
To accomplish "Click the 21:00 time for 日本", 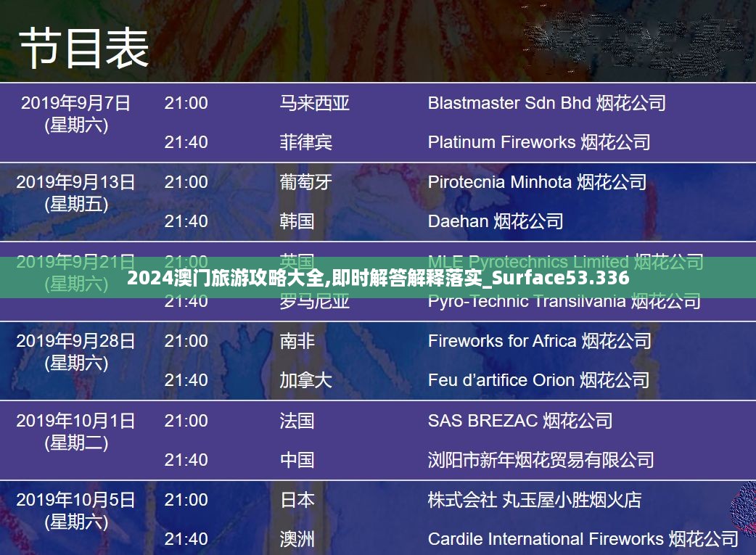I will coord(186,500).
